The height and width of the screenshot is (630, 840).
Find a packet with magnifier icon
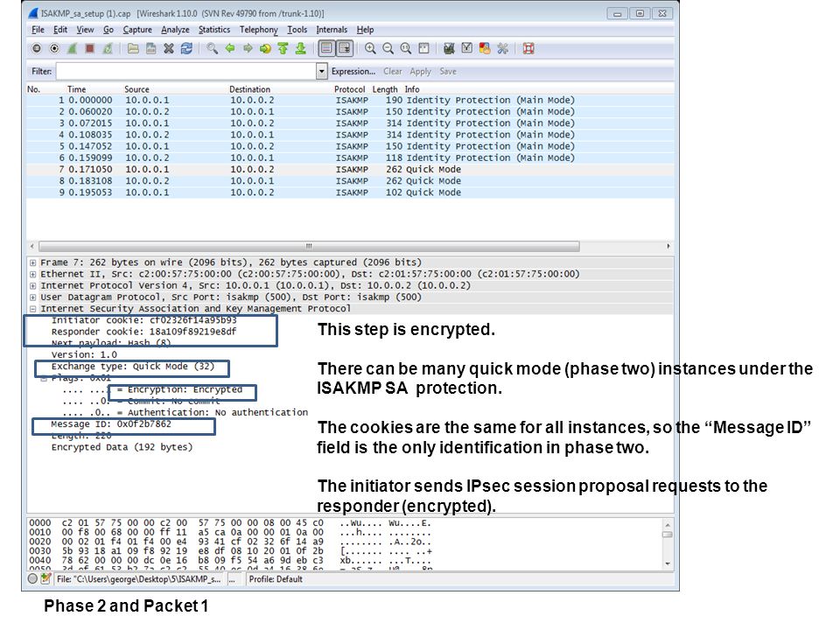pos(212,49)
